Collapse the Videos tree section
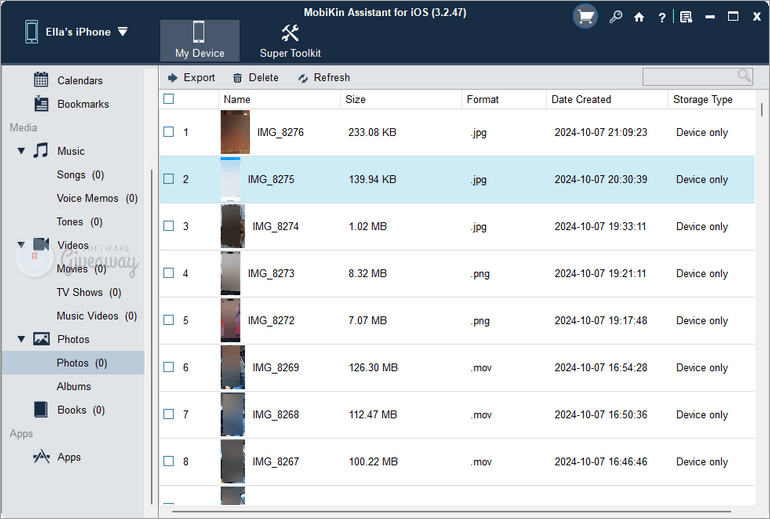 [x=21, y=245]
